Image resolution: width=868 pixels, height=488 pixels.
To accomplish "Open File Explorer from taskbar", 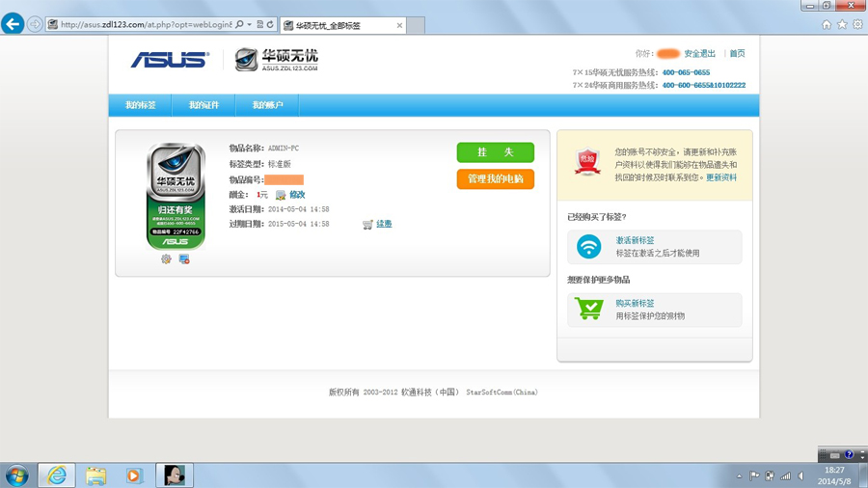I will pos(95,475).
